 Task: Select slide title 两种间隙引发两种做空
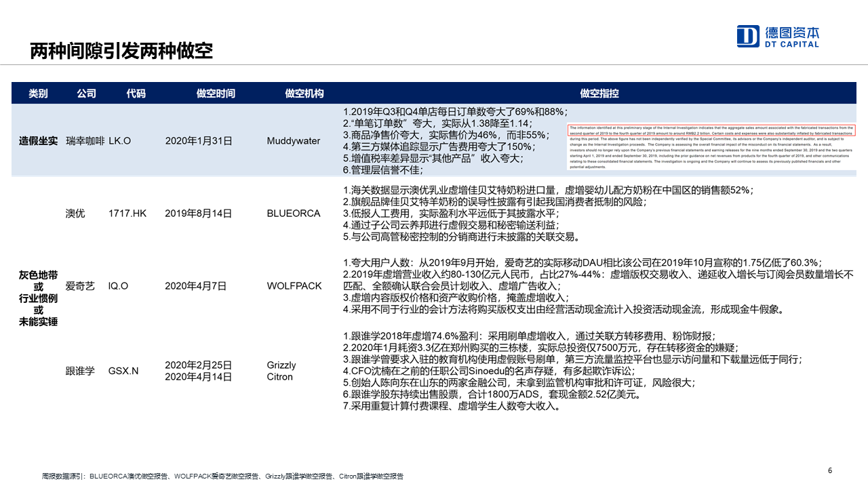121,51
